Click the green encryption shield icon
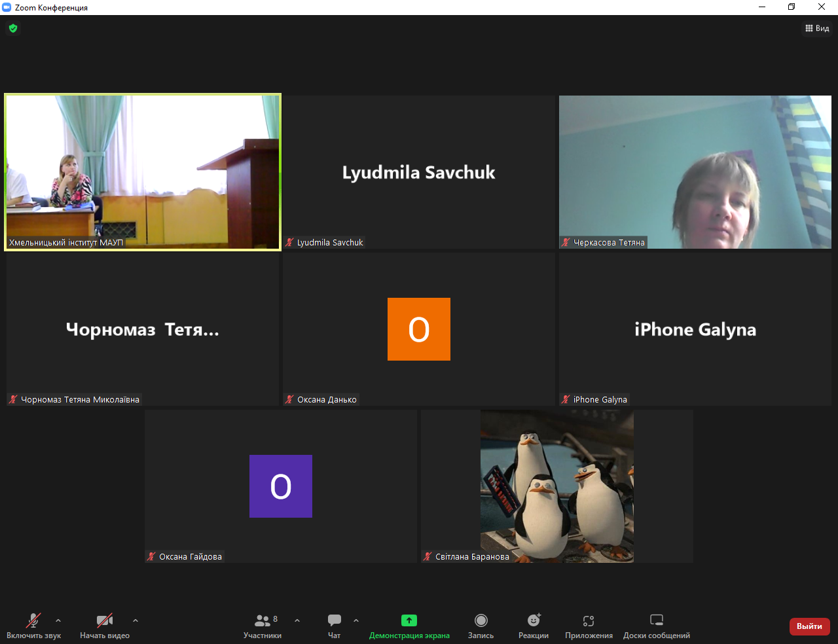This screenshot has height=644, width=838. [x=13, y=28]
